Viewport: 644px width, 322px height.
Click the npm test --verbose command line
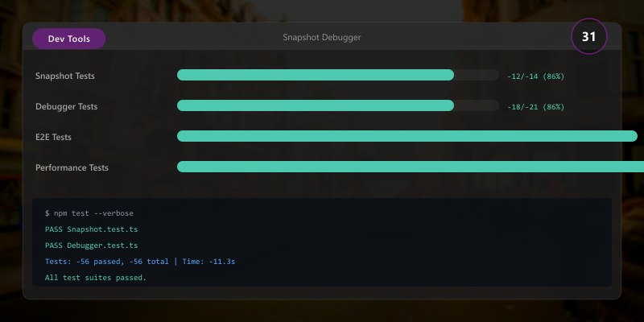(x=89, y=213)
